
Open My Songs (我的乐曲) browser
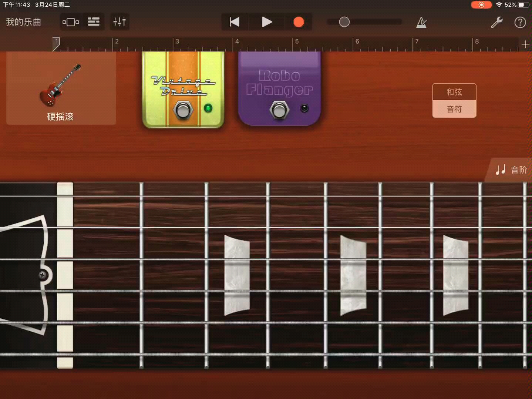23,22
